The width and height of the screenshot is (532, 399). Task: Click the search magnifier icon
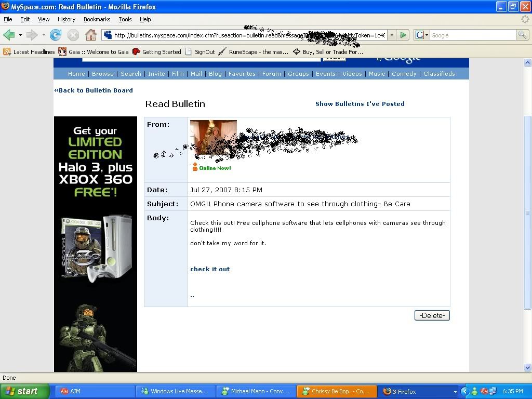[x=522, y=35]
